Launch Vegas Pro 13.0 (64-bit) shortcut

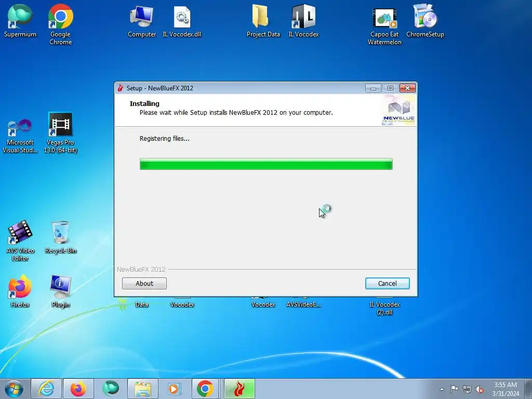[60, 132]
